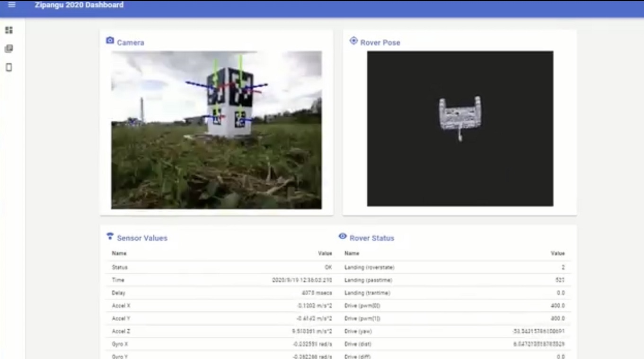The width and height of the screenshot is (644, 359).
Task: Click the Rover Status Value column header
Action: (558, 253)
